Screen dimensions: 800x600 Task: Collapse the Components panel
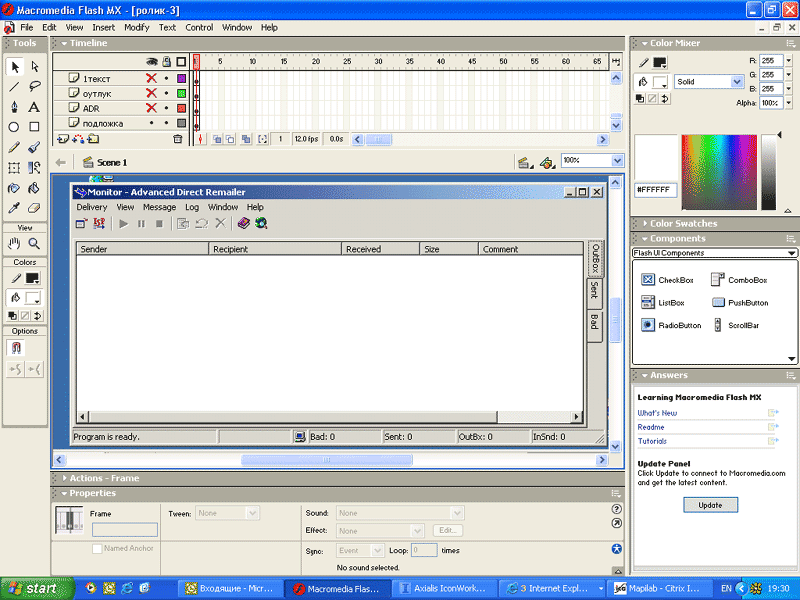[645, 239]
